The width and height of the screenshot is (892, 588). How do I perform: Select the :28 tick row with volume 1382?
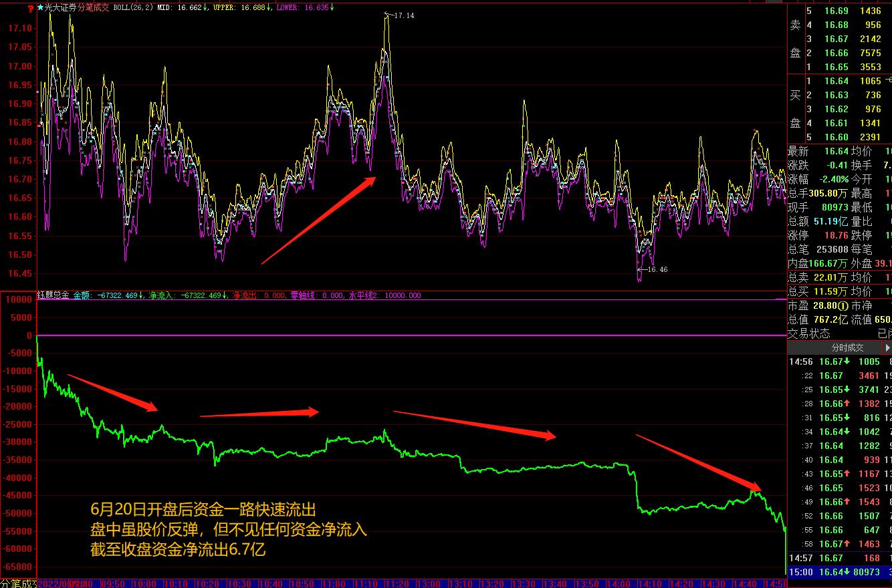pyautogui.click(x=840, y=404)
